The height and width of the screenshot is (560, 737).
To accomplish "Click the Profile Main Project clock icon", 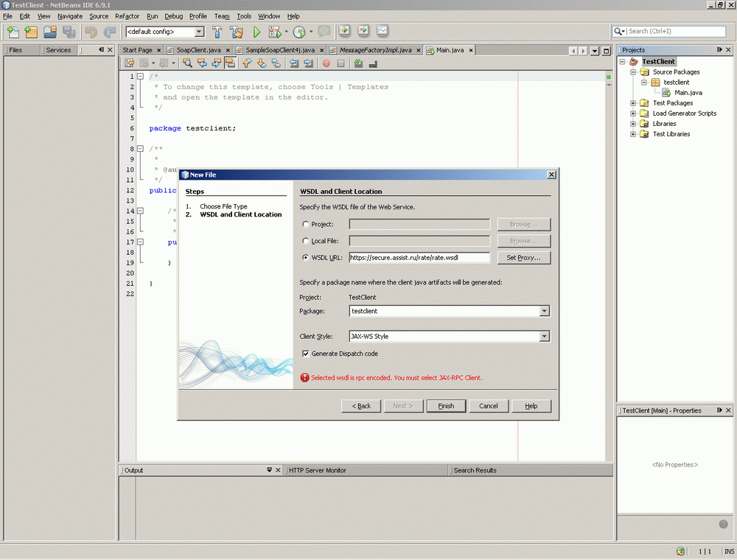I will (299, 32).
